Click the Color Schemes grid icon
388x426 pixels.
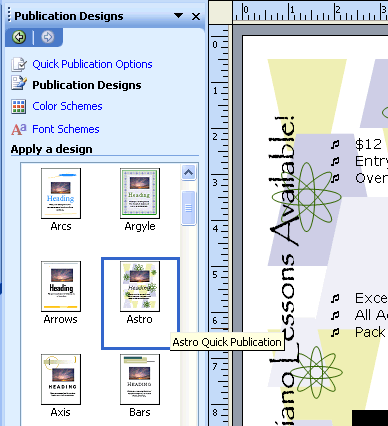point(19,107)
